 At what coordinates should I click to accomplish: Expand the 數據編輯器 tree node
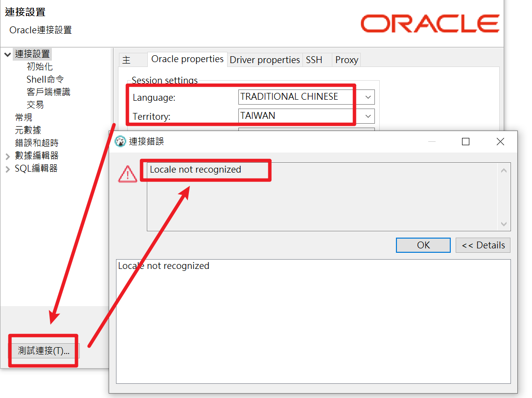pyautogui.click(x=8, y=155)
